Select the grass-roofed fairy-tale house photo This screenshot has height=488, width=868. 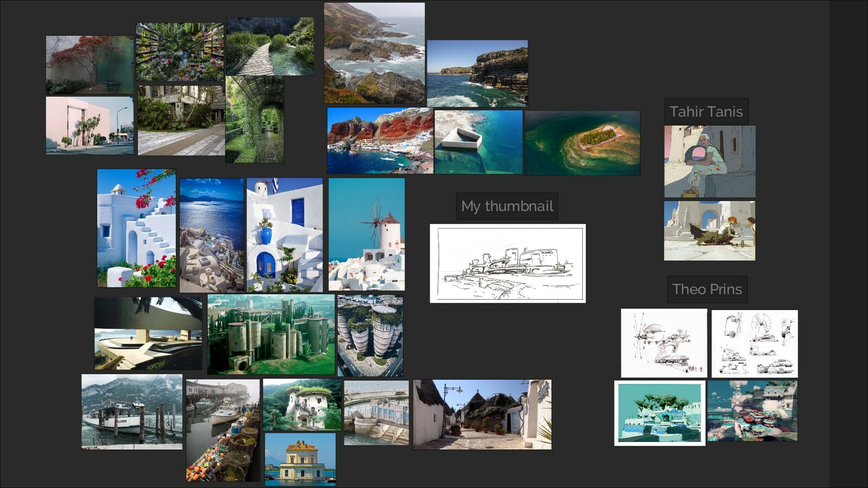click(302, 404)
